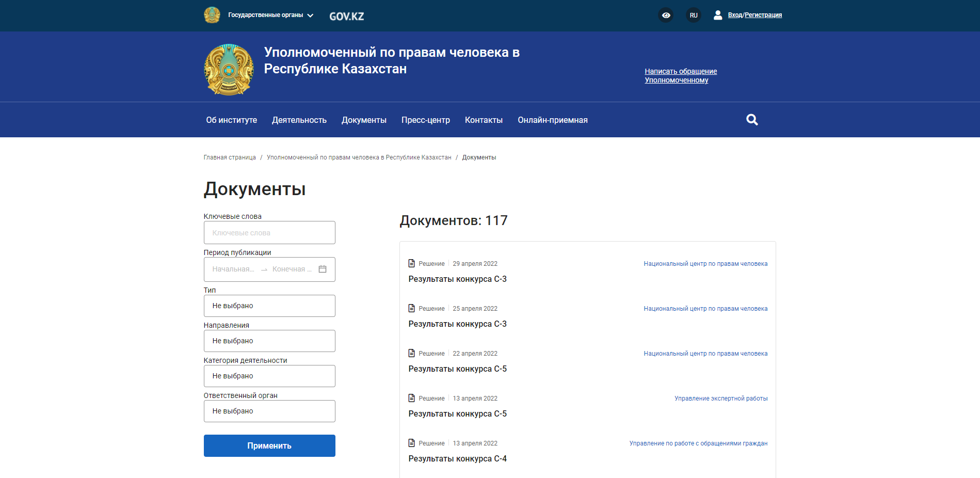This screenshot has height=478, width=980.
Task: Click the small state emblem in top bar
Action: tap(212, 15)
